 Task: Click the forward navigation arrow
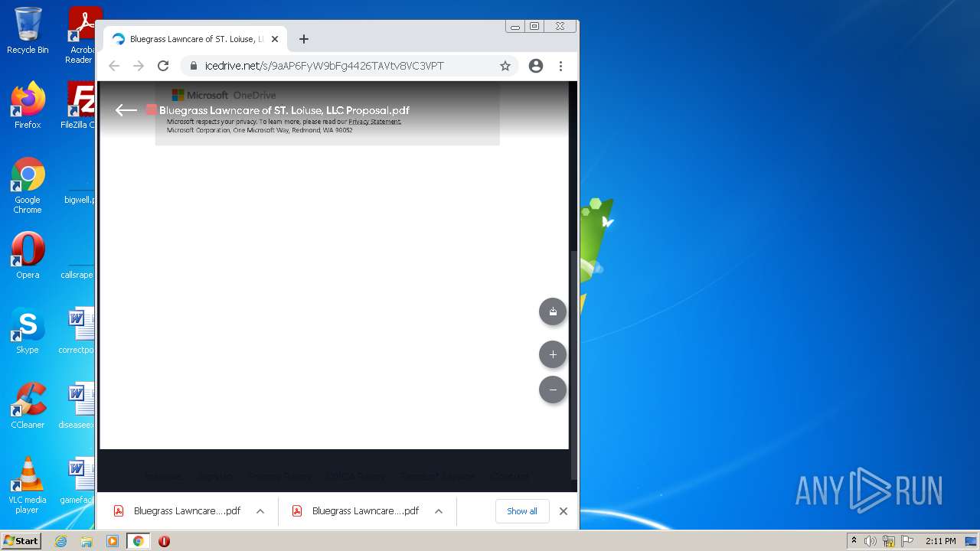coord(139,66)
